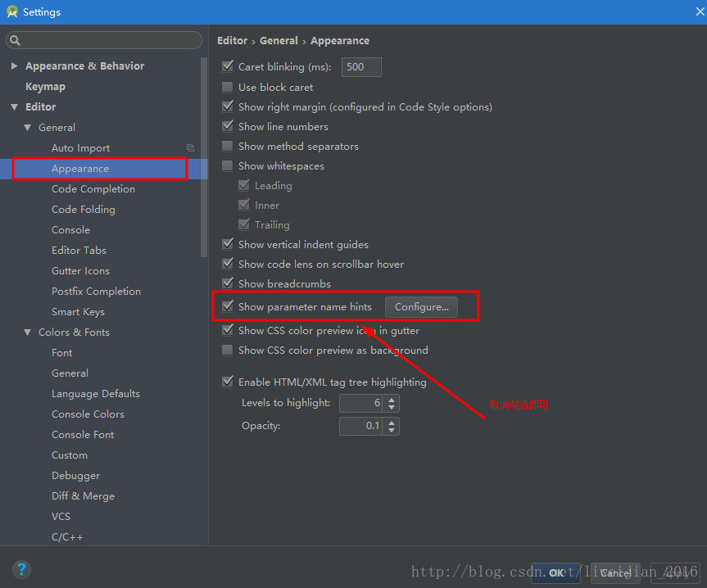Toggle Show vertical indent guides
Viewport: 707px width, 588px height.
(228, 244)
